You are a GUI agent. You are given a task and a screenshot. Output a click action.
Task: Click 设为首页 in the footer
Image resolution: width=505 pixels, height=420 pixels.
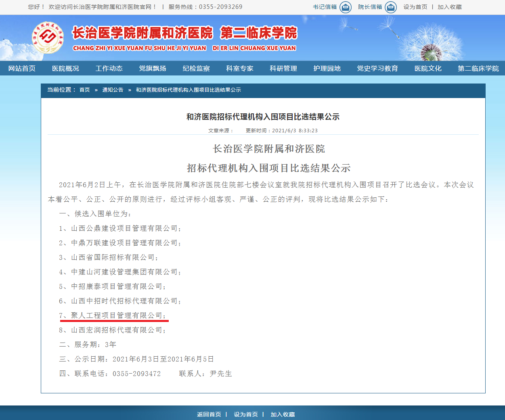coord(246,414)
